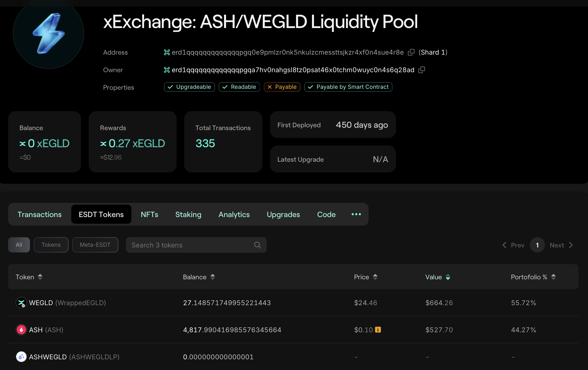
Task: Click the ASH balance 4,817.990416985576345664
Action: 232,330
